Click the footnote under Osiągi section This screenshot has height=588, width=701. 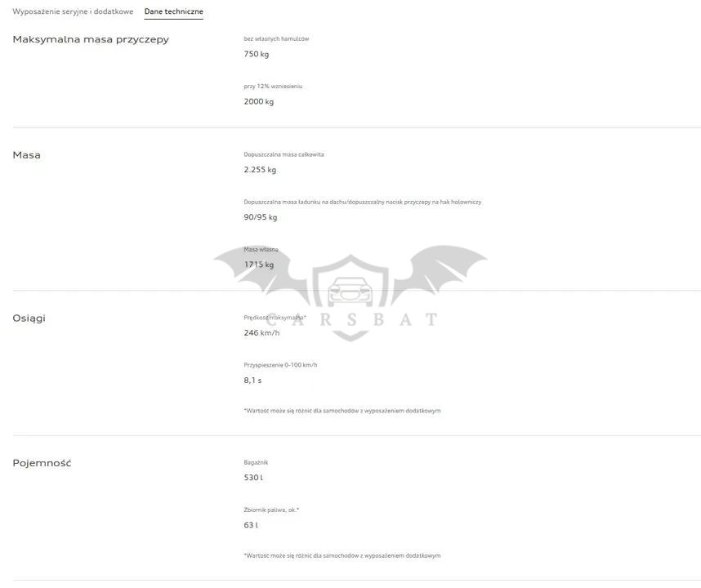(x=342, y=411)
